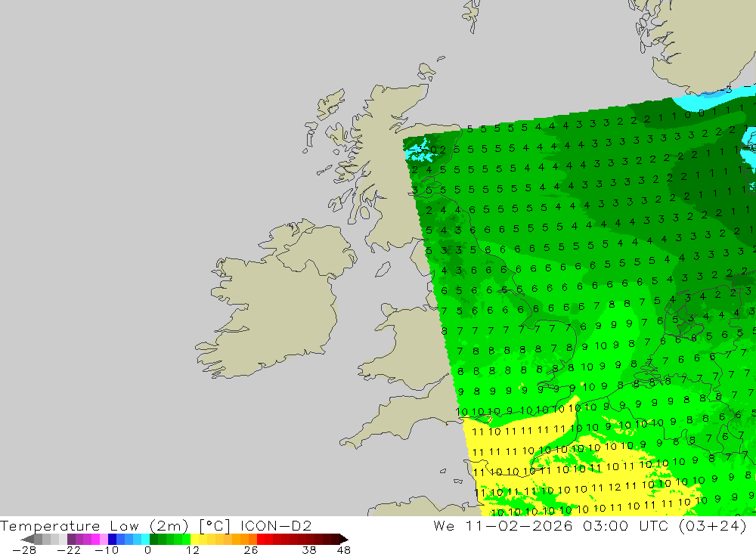Select the 38 legend label

pyautogui.click(x=309, y=550)
